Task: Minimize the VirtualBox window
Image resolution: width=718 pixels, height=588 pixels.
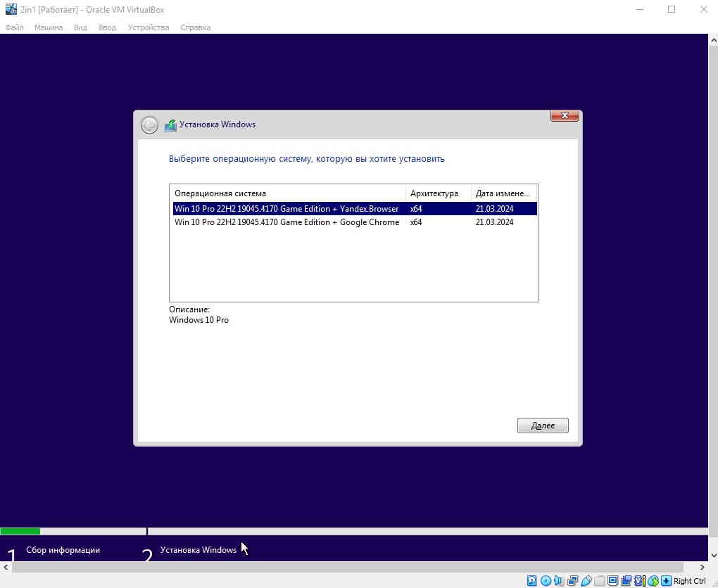Action: pos(640,9)
